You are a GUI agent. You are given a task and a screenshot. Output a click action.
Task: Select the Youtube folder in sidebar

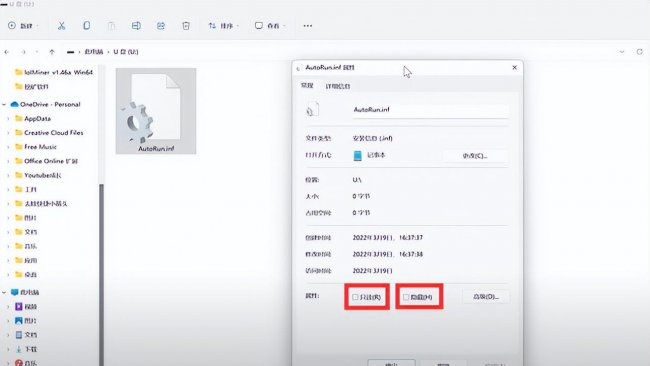(38, 175)
